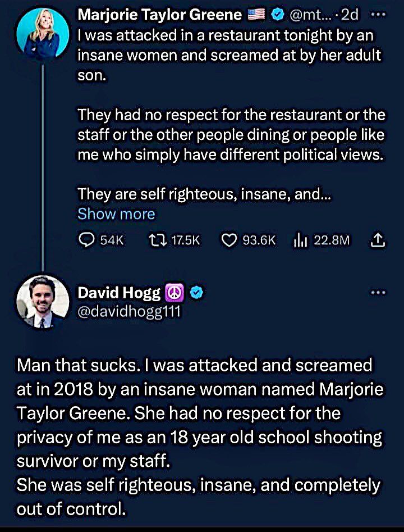Click David Hogg's blue verified checkmark
The width and height of the screenshot is (404, 532).
pyautogui.click(x=197, y=292)
